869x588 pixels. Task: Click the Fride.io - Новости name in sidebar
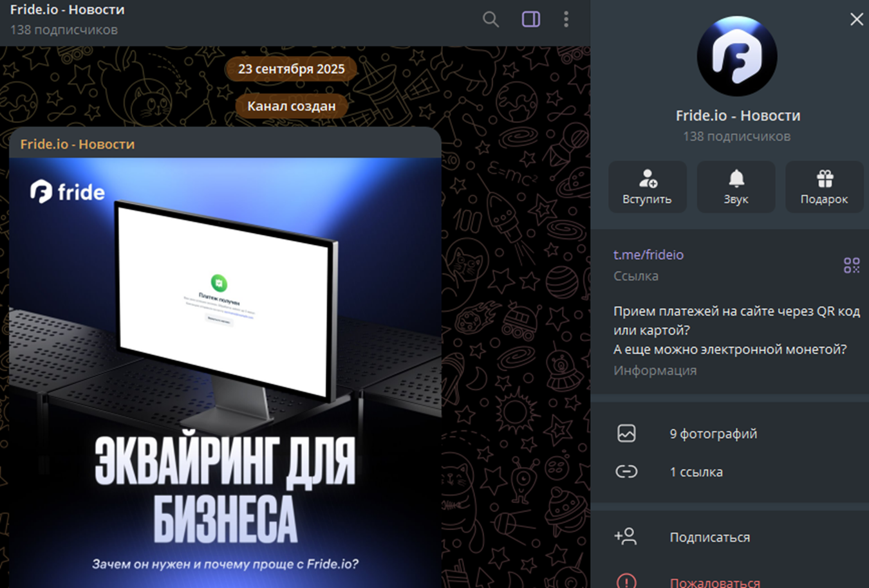(x=738, y=116)
